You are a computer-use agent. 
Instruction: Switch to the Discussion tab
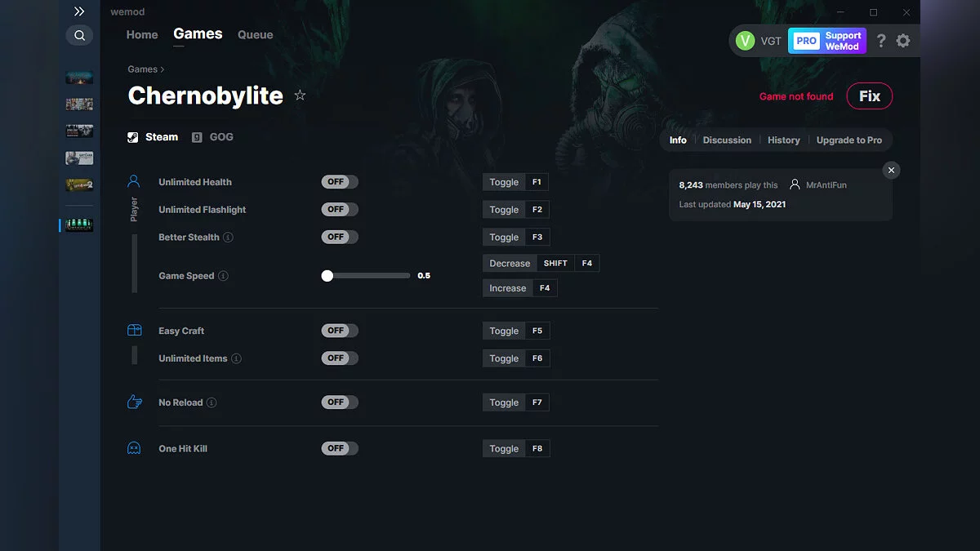click(726, 140)
